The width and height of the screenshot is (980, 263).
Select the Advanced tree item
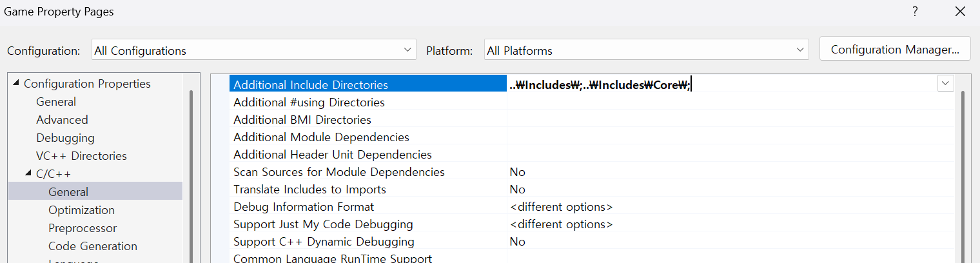tap(62, 120)
